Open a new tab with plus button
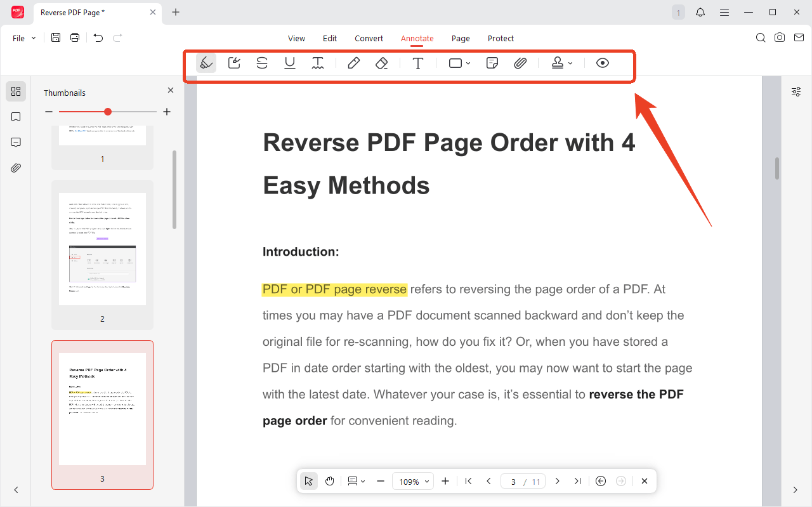 pos(176,12)
